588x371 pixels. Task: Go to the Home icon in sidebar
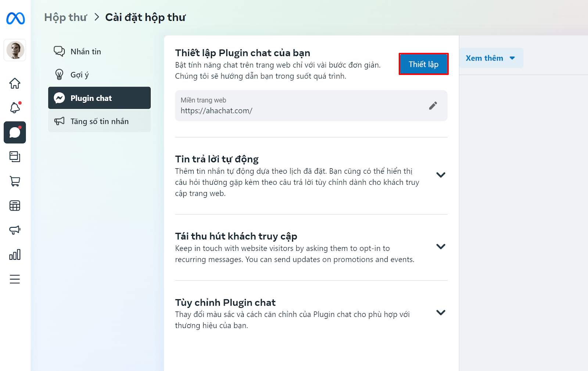pyautogui.click(x=15, y=83)
